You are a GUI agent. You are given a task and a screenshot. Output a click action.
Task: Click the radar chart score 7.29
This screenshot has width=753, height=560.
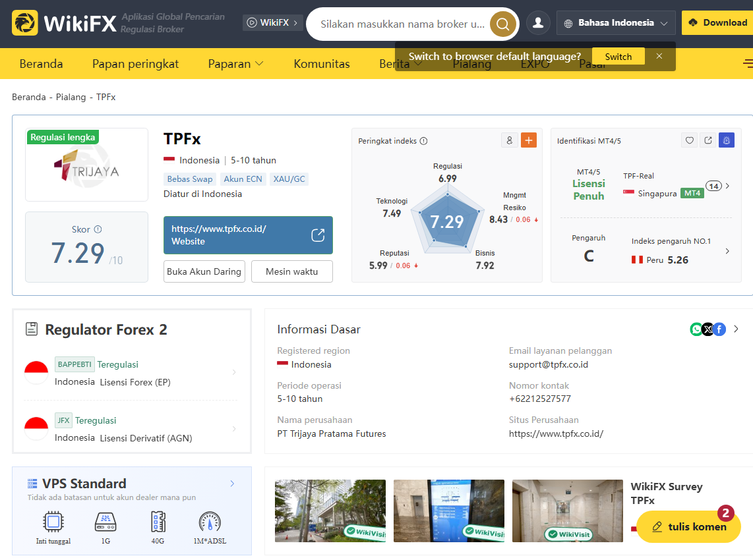tap(447, 221)
